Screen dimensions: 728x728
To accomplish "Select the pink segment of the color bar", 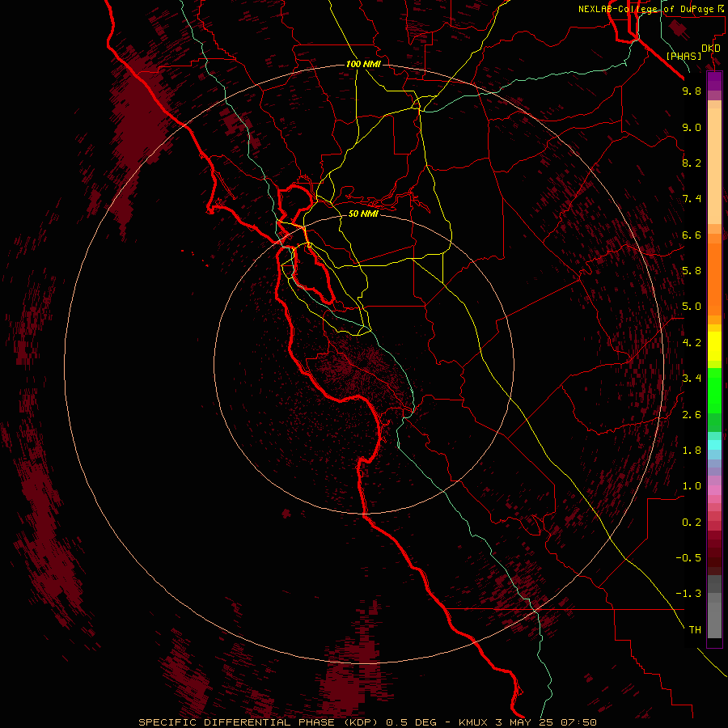I will tap(714, 490).
